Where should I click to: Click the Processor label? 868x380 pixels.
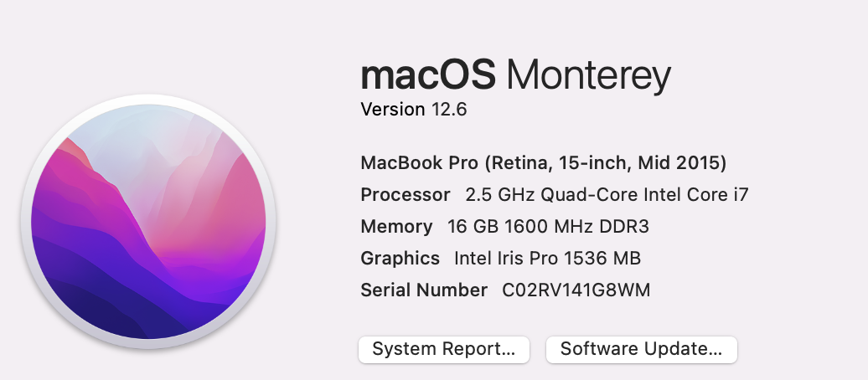(x=405, y=195)
